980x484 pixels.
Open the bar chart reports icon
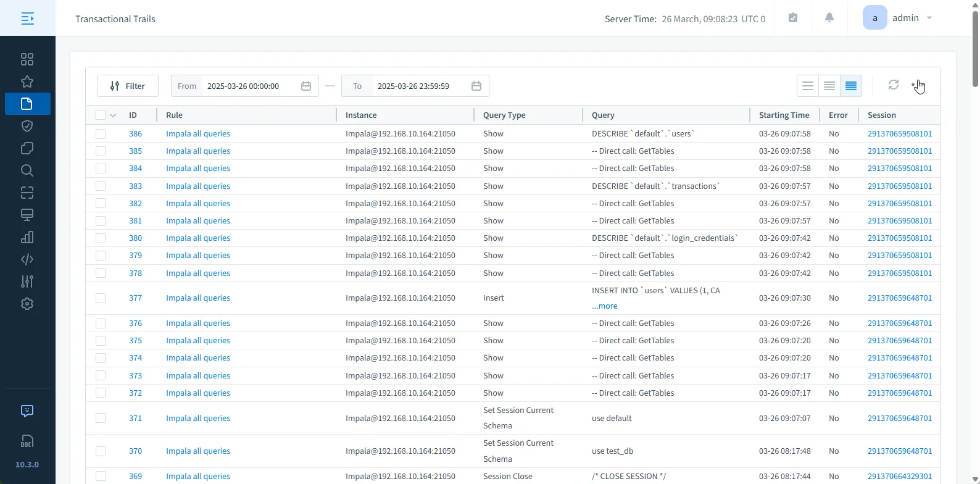pos(27,237)
